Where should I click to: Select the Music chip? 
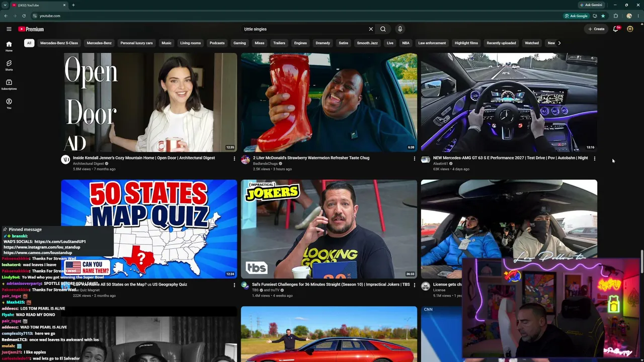tap(167, 43)
